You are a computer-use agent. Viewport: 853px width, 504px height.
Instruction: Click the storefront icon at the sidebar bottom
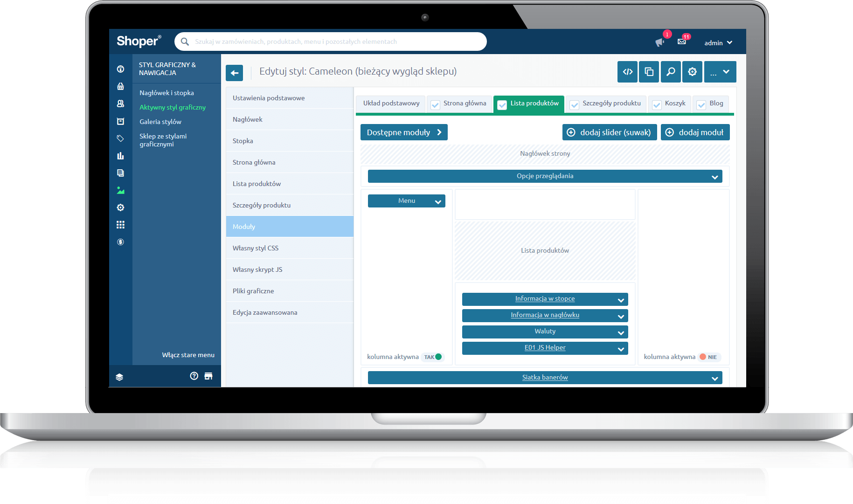208,376
